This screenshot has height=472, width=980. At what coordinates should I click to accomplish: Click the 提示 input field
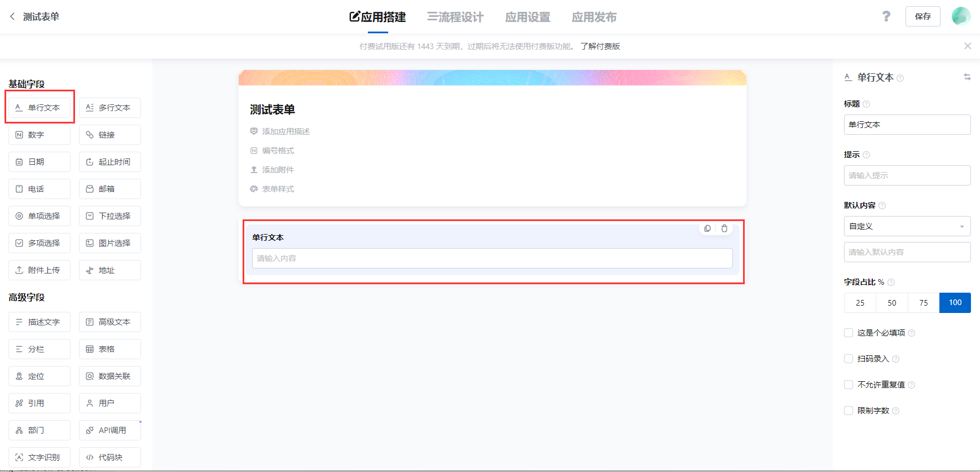(x=907, y=175)
